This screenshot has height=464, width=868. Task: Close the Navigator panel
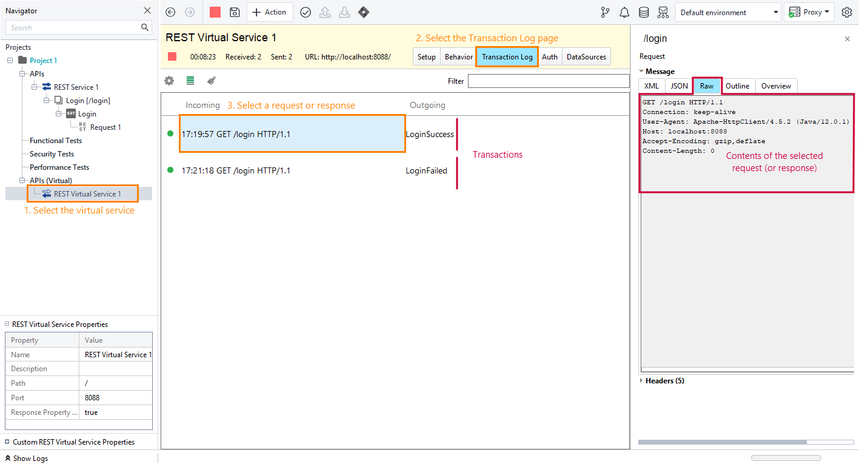[x=147, y=10]
